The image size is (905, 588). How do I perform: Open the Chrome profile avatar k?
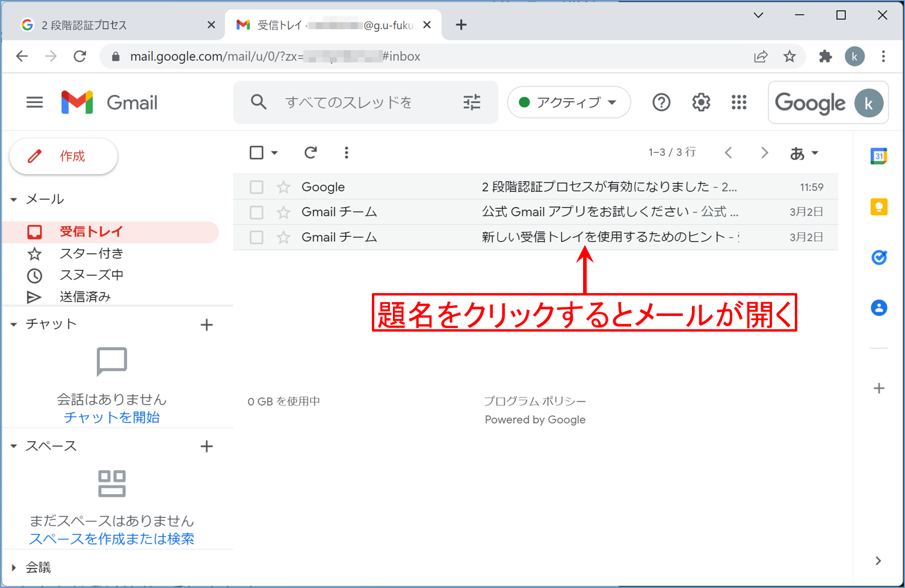tap(854, 57)
